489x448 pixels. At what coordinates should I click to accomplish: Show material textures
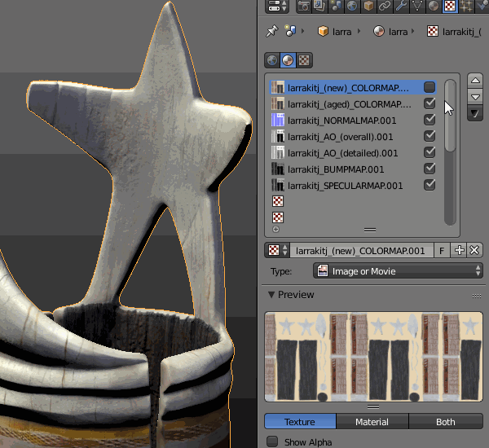pyautogui.click(x=288, y=60)
